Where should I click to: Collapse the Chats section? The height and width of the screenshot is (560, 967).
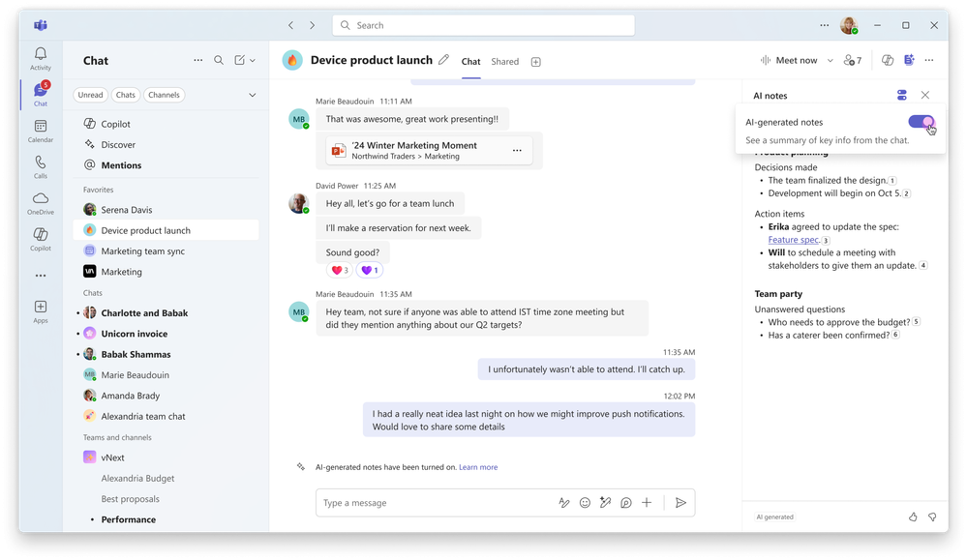click(93, 293)
